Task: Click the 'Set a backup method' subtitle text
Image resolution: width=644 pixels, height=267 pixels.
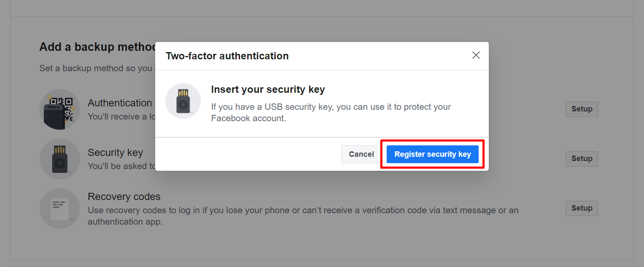Action: click(x=96, y=68)
